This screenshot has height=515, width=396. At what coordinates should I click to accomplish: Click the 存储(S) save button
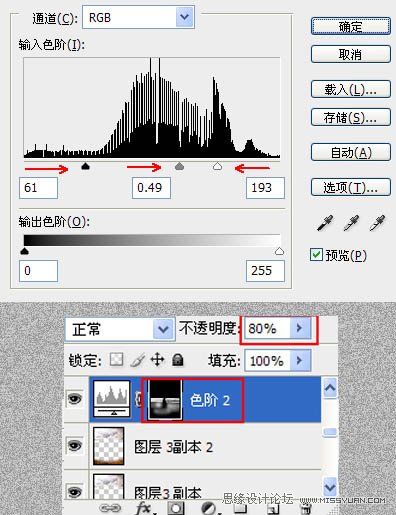[351, 117]
